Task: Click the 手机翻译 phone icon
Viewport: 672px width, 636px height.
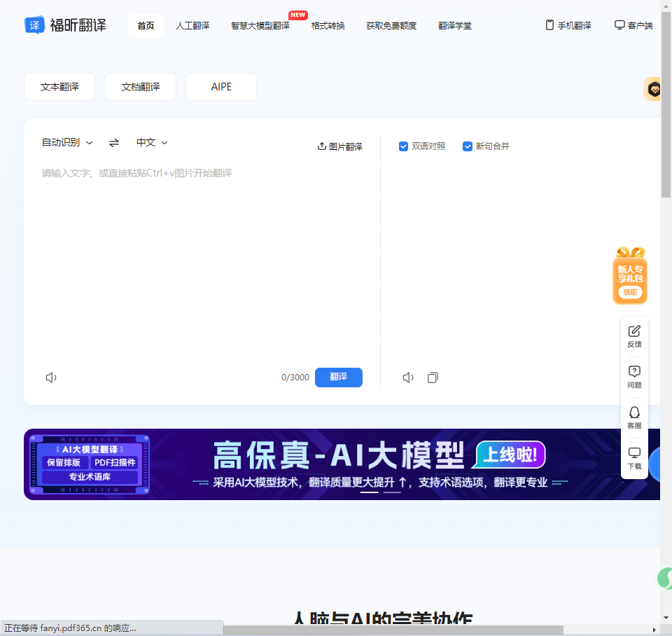Action: [x=549, y=25]
